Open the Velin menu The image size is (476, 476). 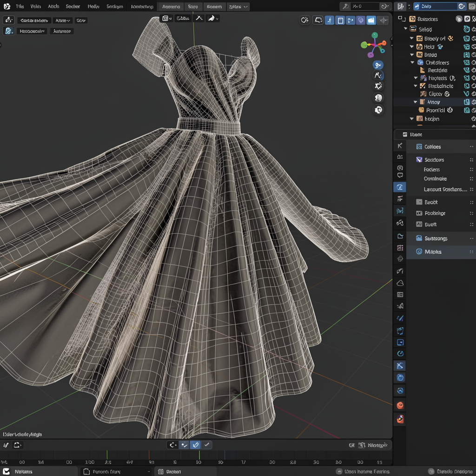pos(35,7)
